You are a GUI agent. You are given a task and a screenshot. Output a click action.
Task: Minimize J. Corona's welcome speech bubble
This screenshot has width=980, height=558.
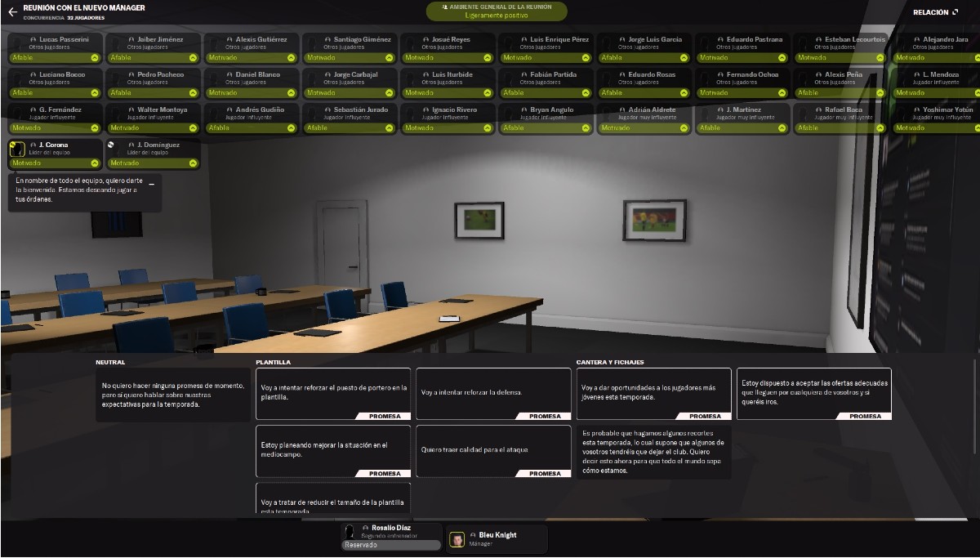151,184
